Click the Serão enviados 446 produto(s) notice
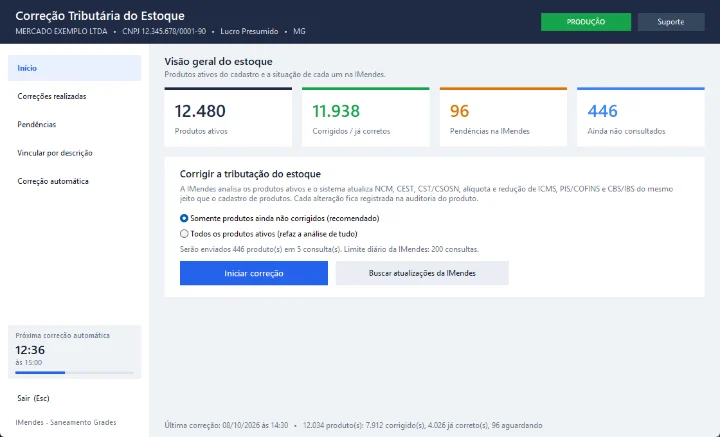 coord(329,249)
